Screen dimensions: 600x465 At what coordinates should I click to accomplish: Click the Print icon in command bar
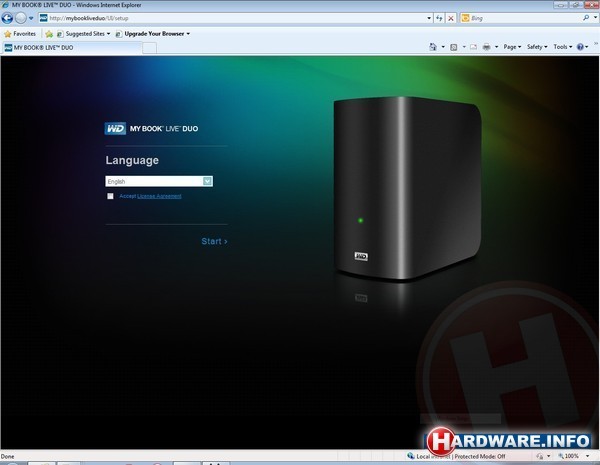tap(487, 47)
